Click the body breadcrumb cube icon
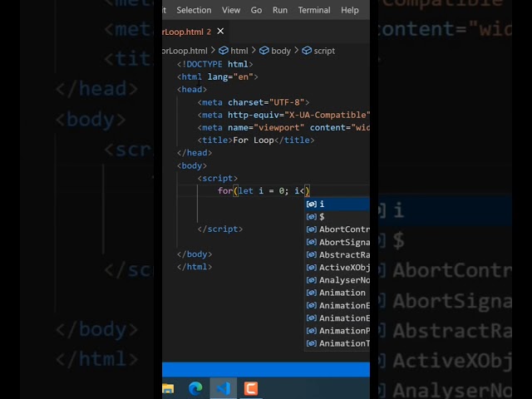Screen dimensions: 532x399 [264, 51]
